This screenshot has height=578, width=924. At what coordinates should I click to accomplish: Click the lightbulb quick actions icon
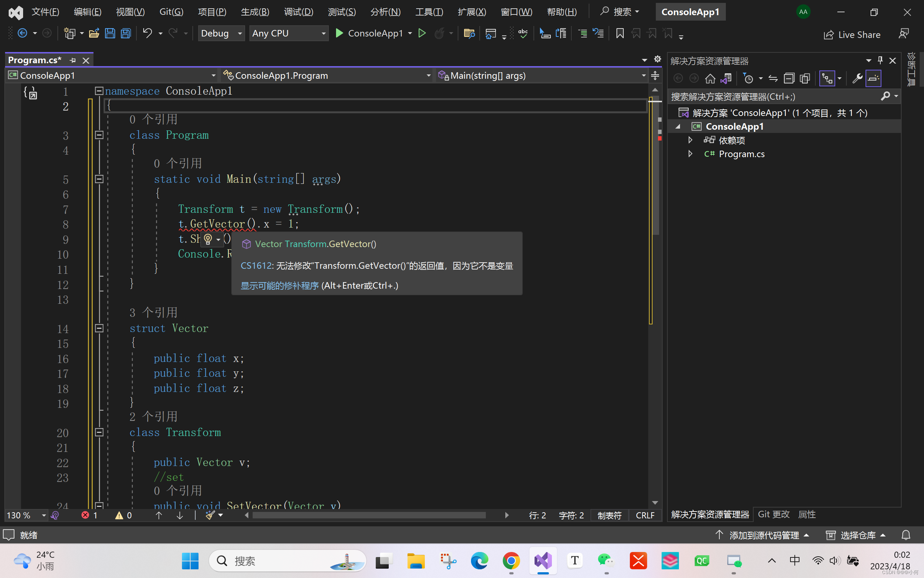point(208,239)
